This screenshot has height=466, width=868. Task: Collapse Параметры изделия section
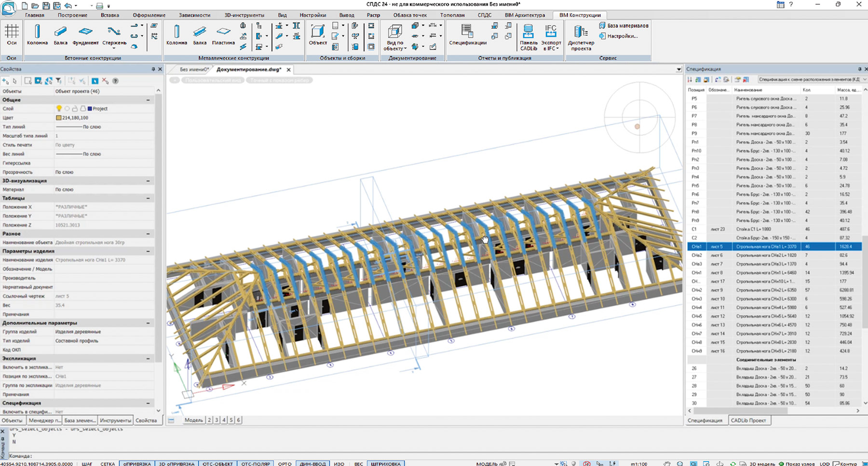pos(148,251)
